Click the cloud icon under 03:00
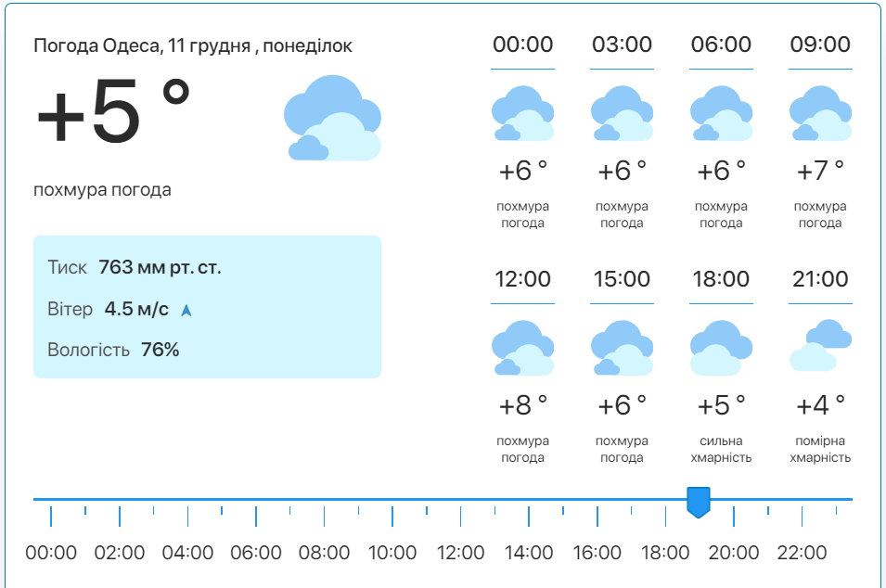The image size is (886, 588). click(622, 113)
